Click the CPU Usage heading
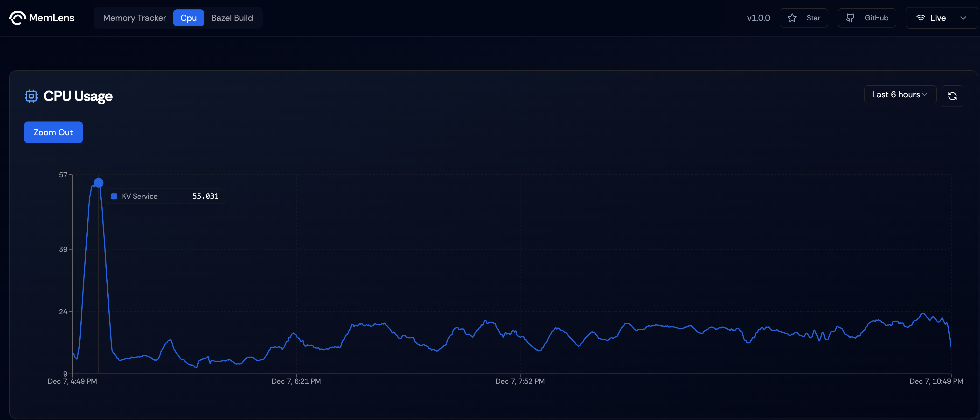980x420 pixels. [x=78, y=96]
